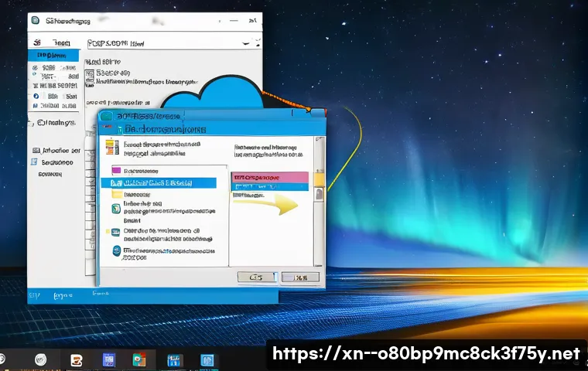Select the pink highlighted row in dialog right list
The height and width of the screenshot is (371, 588).
(x=270, y=177)
